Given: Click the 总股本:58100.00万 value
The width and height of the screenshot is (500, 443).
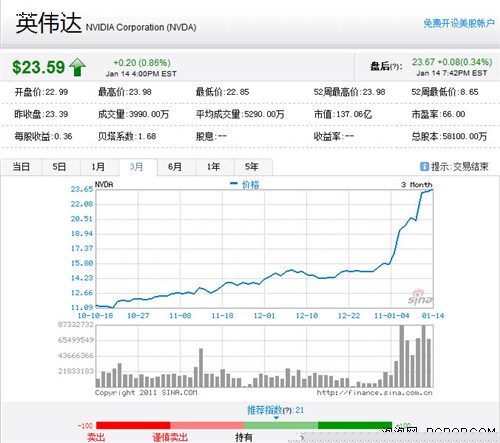Looking at the screenshot, I should (x=449, y=136).
